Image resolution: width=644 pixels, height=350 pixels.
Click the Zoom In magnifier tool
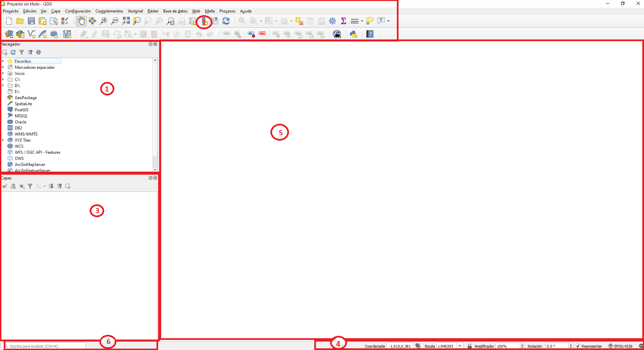coord(104,21)
